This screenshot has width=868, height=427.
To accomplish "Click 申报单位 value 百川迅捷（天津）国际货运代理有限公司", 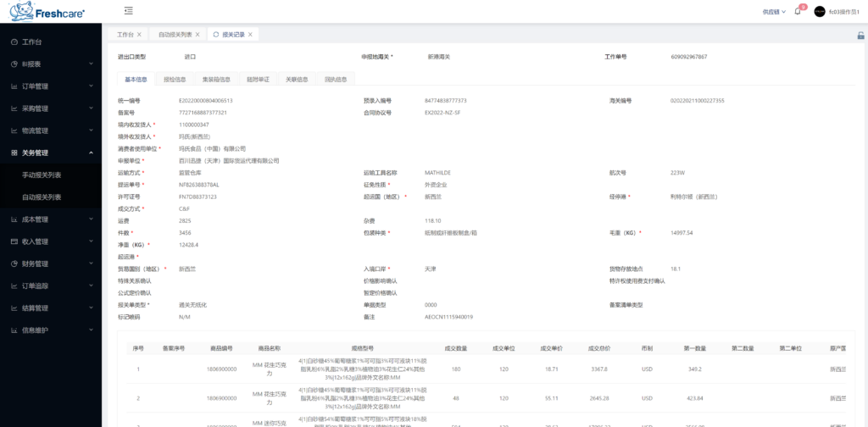I will coord(229,161).
